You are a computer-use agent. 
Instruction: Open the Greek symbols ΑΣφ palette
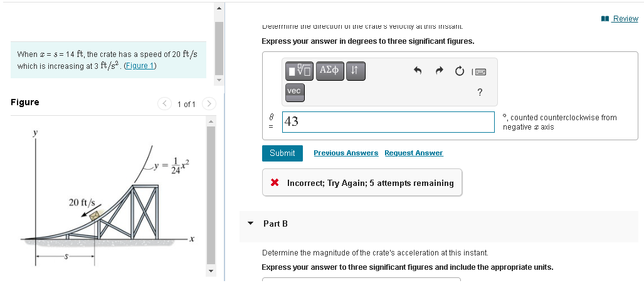(x=330, y=71)
